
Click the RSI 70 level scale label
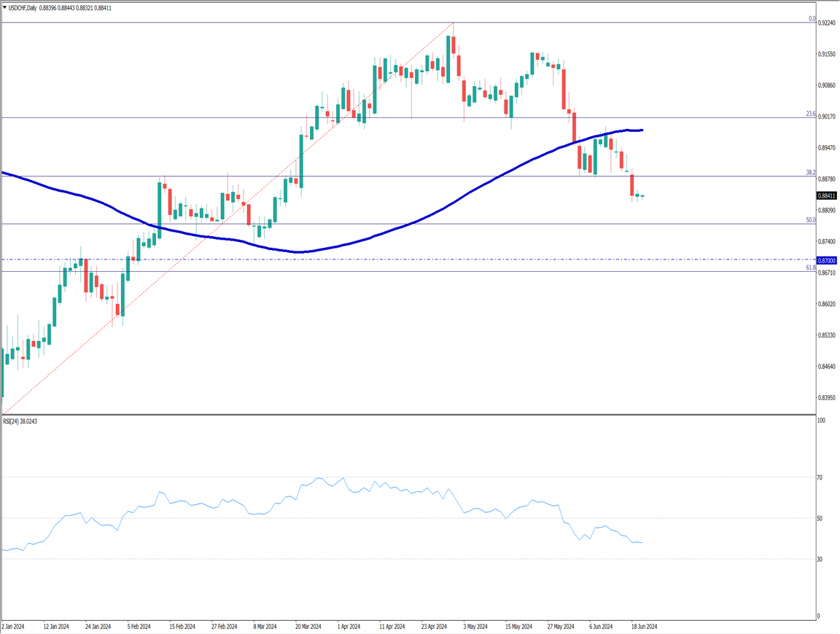[x=820, y=477]
